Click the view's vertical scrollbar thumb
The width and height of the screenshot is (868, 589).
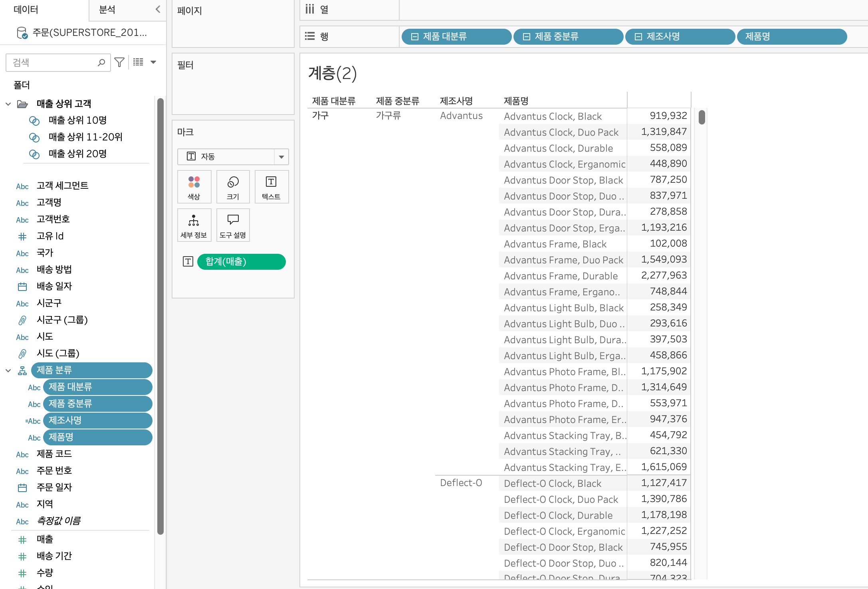[x=702, y=117]
